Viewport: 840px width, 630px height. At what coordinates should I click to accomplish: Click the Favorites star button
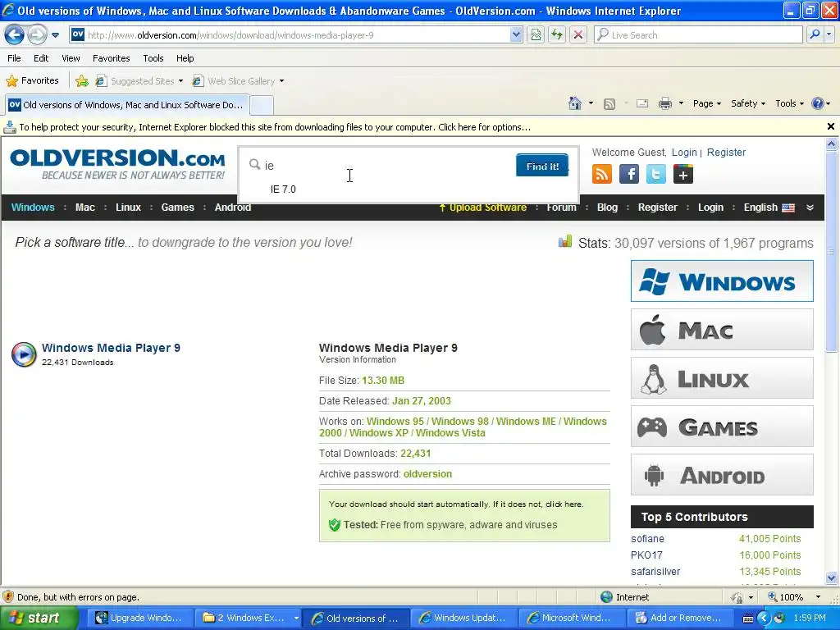point(32,81)
